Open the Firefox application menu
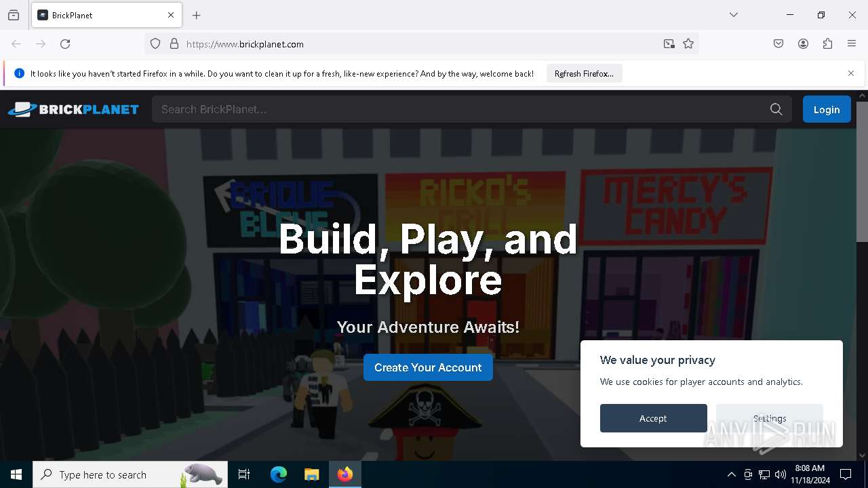Screen dimensions: 868x488 coord(852,44)
